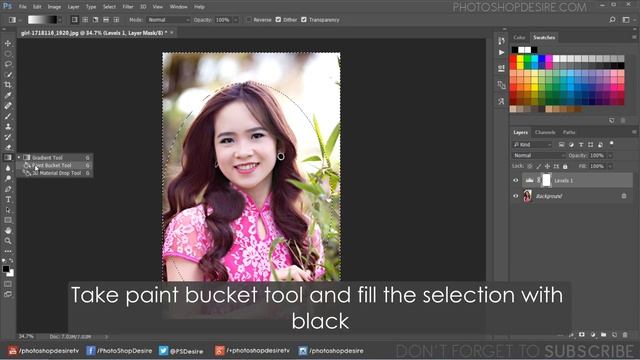This screenshot has height=360, width=640.
Task: Choose the Radial Gradient style icon
Action: pos(85,20)
